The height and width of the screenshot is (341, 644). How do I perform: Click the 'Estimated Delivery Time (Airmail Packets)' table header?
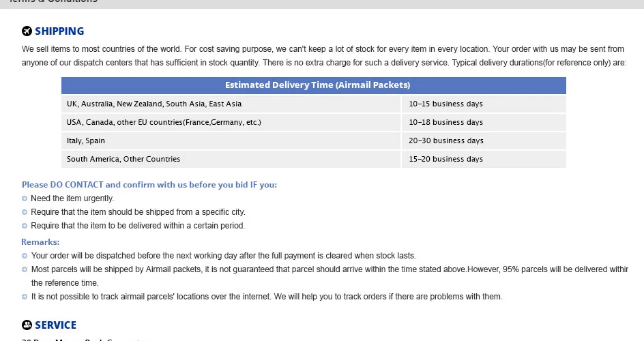pyautogui.click(x=317, y=85)
